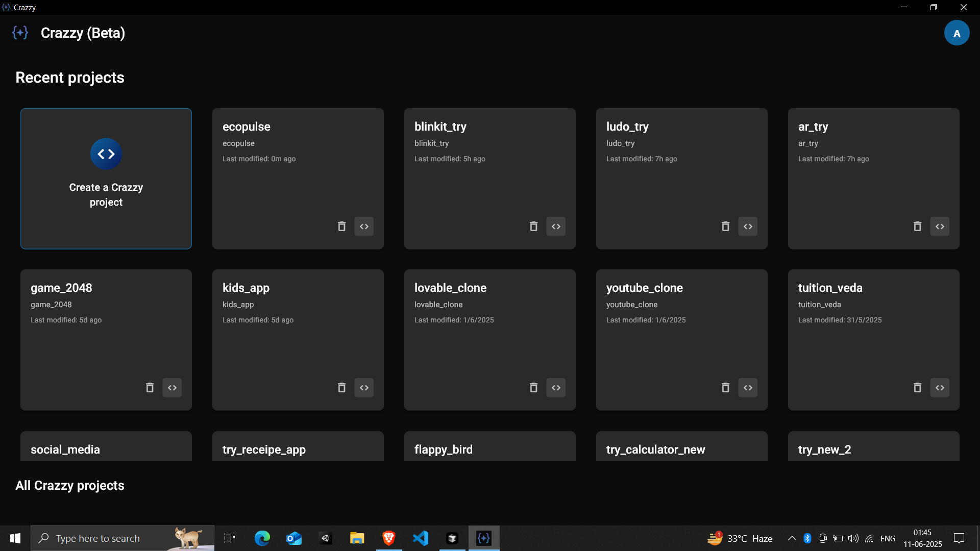This screenshot has height=551, width=980.
Task: Click Create a Crazzy project
Action: 106,179
